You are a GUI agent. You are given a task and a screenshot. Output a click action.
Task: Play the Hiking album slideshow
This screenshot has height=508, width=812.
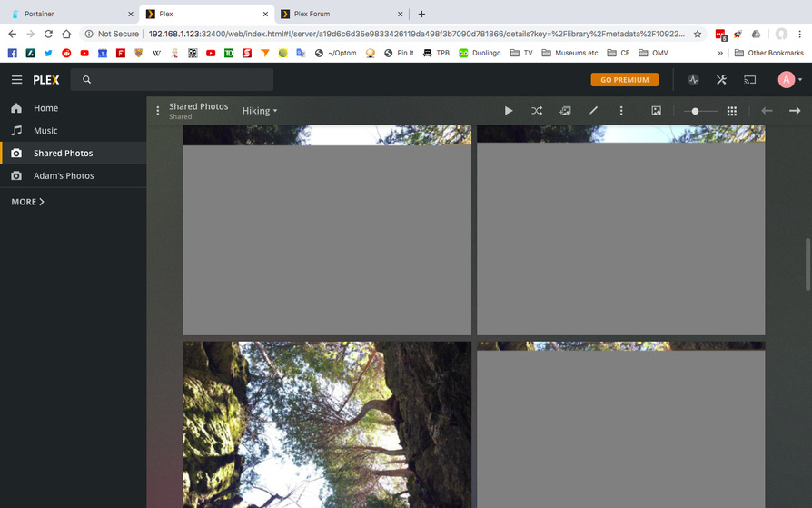pyautogui.click(x=509, y=110)
